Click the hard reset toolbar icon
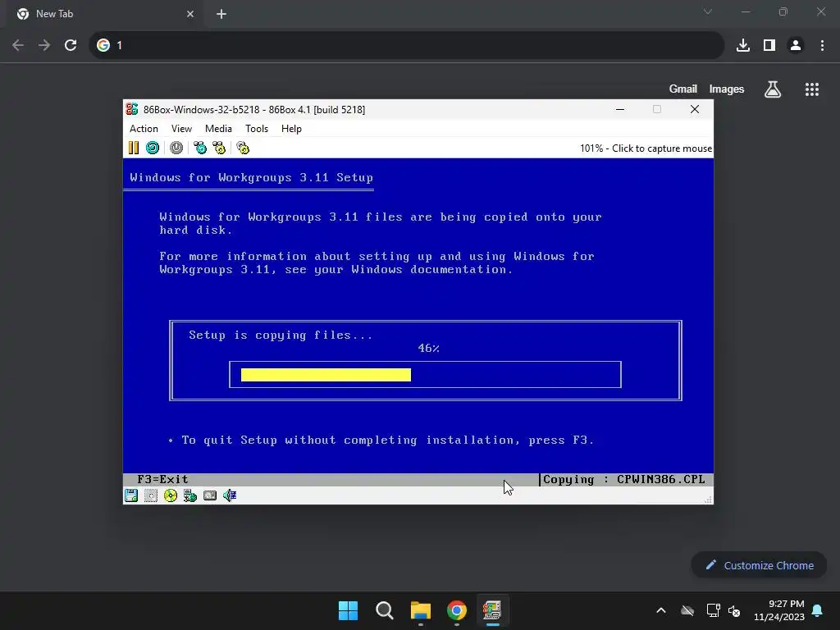This screenshot has width=840, height=630. coord(153,148)
